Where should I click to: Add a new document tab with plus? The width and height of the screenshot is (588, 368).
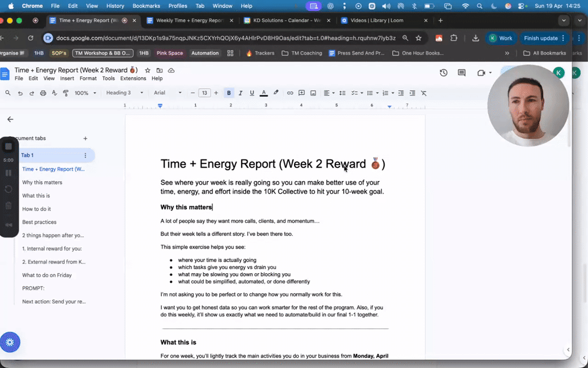pyautogui.click(x=85, y=139)
